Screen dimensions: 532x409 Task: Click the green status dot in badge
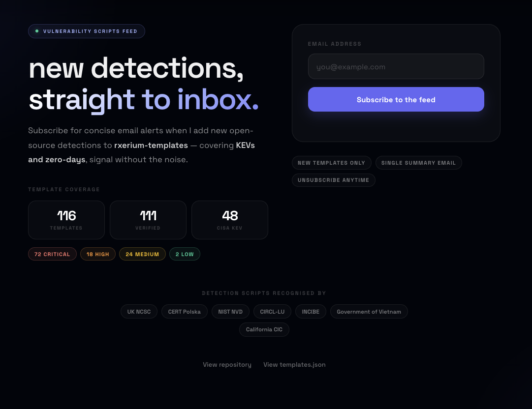(37, 31)
